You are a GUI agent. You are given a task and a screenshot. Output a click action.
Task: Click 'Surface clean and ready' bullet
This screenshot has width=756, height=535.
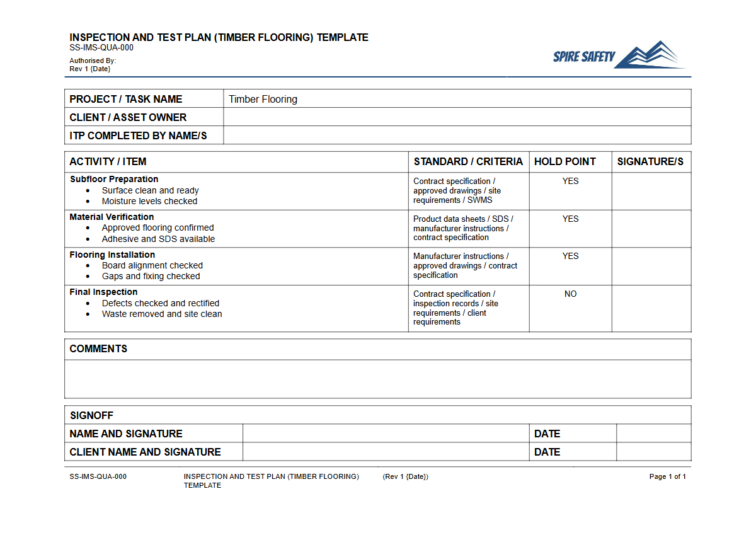click(151, 190)
